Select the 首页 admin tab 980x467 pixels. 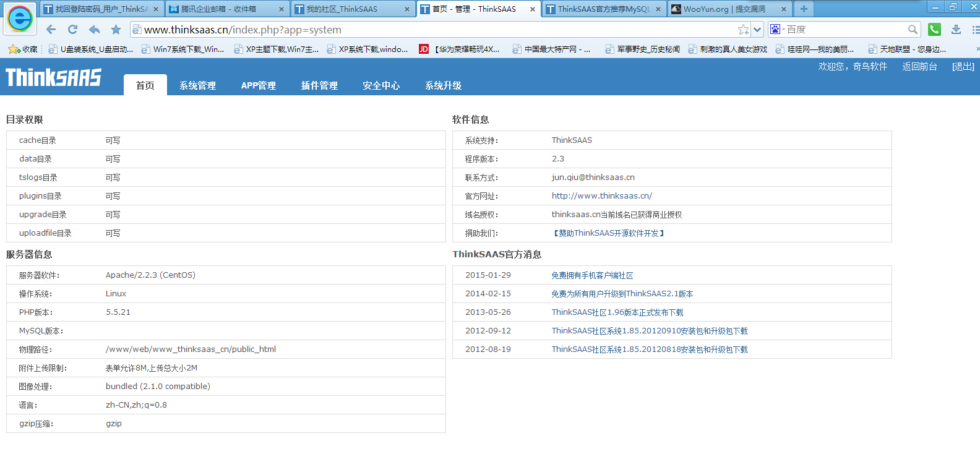[145, 85]
